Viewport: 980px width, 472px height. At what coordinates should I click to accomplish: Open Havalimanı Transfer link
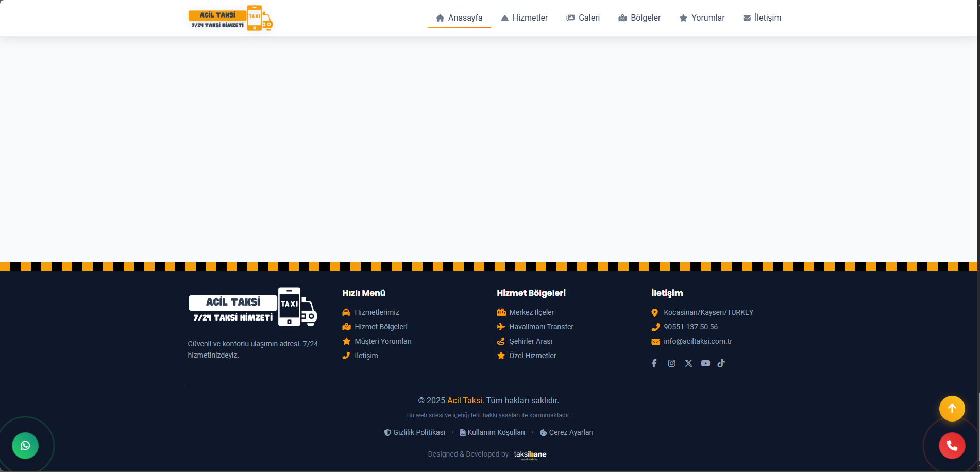541,327
